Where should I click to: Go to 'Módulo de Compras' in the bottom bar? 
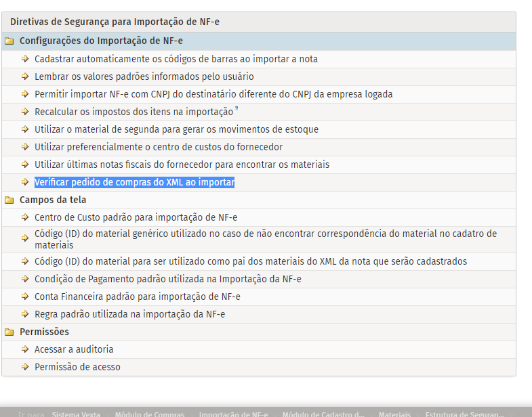tap(149, 414)
